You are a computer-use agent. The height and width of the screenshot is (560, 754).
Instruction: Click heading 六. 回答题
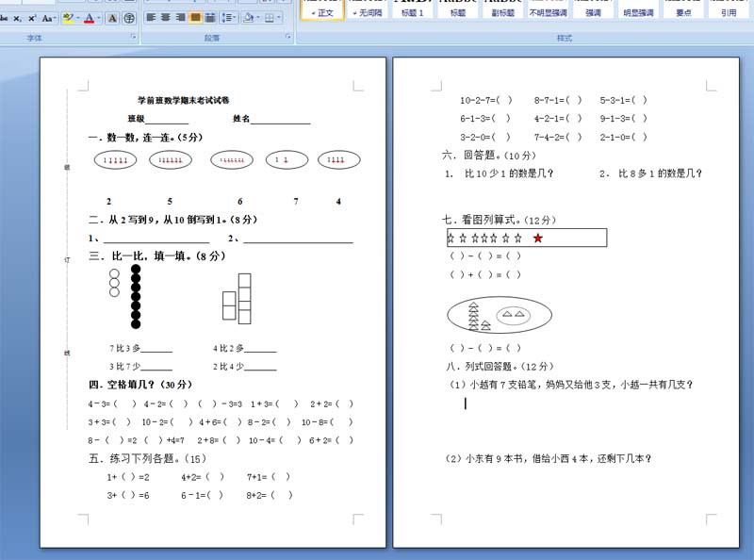click(489, 155)
